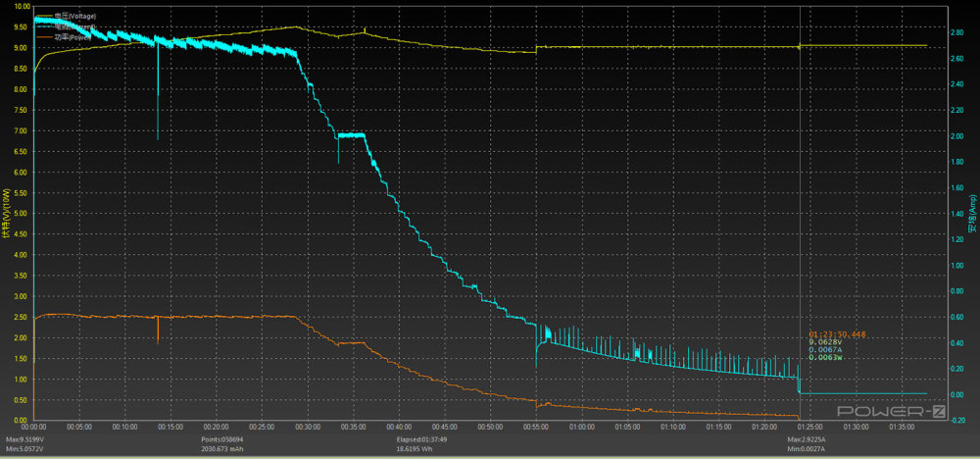Select the Max:9.5199V status value
Screen dimensions: 980x459
click(x=26, y=439)
